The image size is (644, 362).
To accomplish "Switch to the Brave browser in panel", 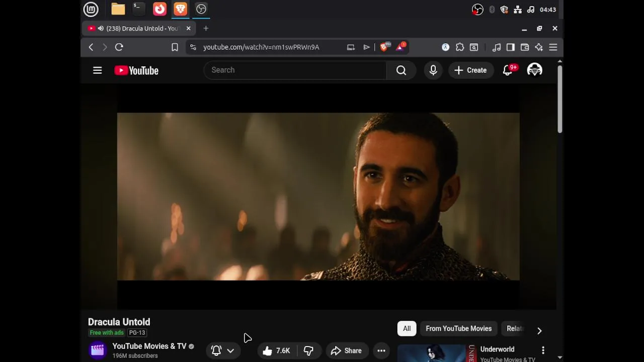I will [180, 9].
